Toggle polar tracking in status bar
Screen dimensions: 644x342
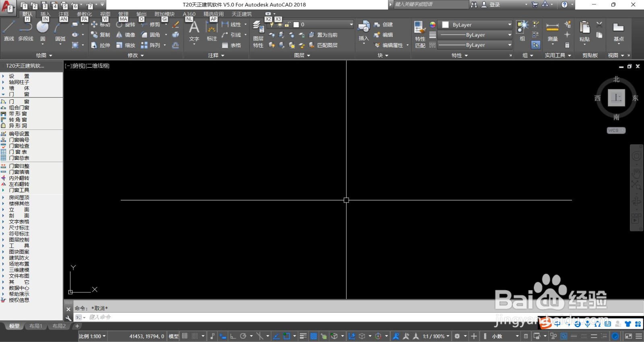coord(243,336)
